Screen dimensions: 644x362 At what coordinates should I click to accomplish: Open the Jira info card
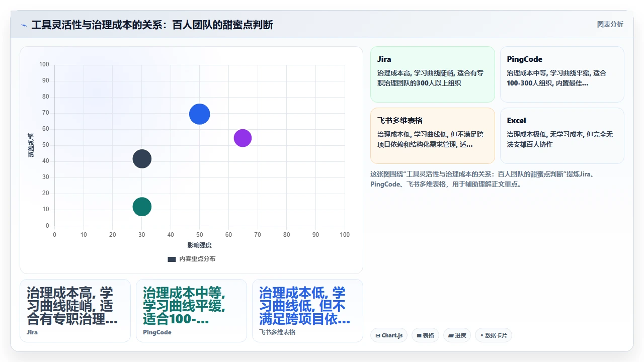coord(433,74)
